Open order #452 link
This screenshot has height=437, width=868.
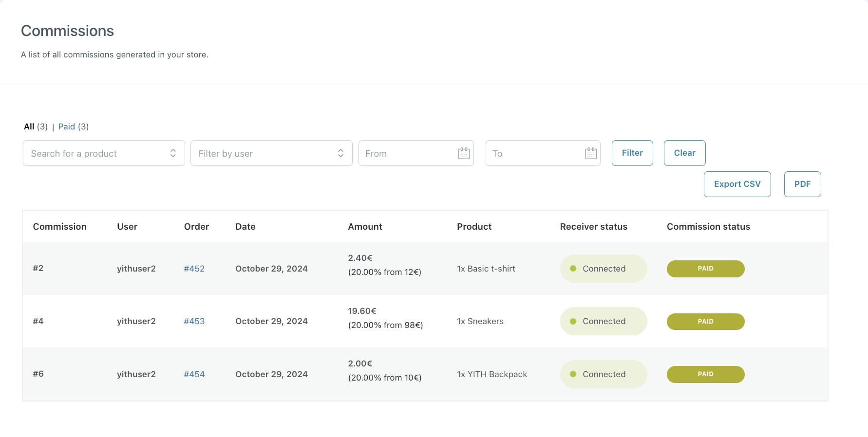[x=194, y=269]
